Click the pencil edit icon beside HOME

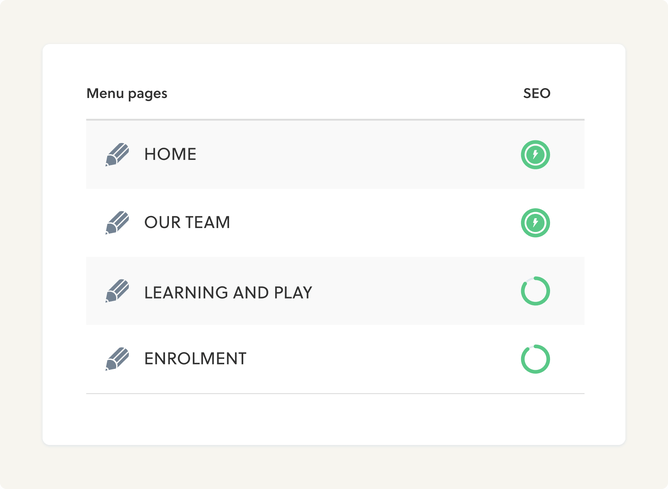coord(117,155)
